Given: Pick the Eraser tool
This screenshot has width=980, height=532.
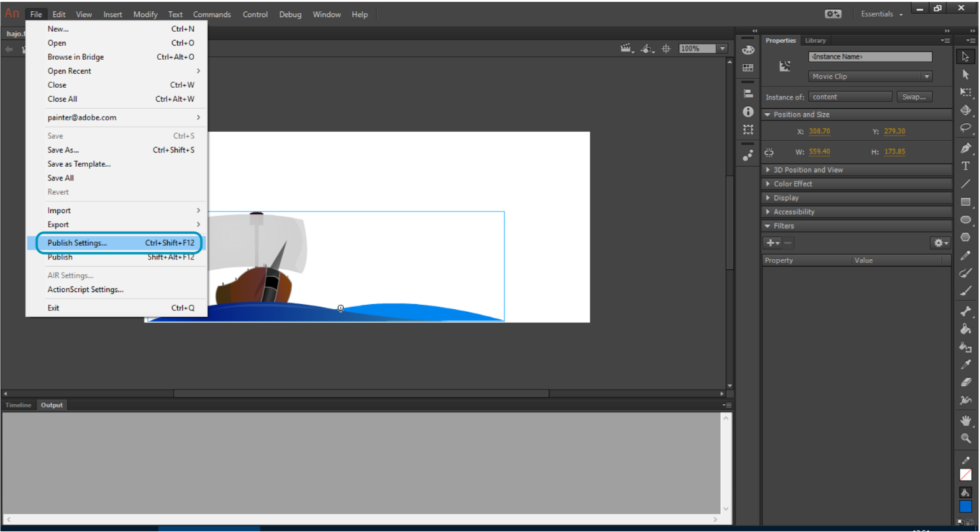Looking at the screenshot, I should (965, 382).
